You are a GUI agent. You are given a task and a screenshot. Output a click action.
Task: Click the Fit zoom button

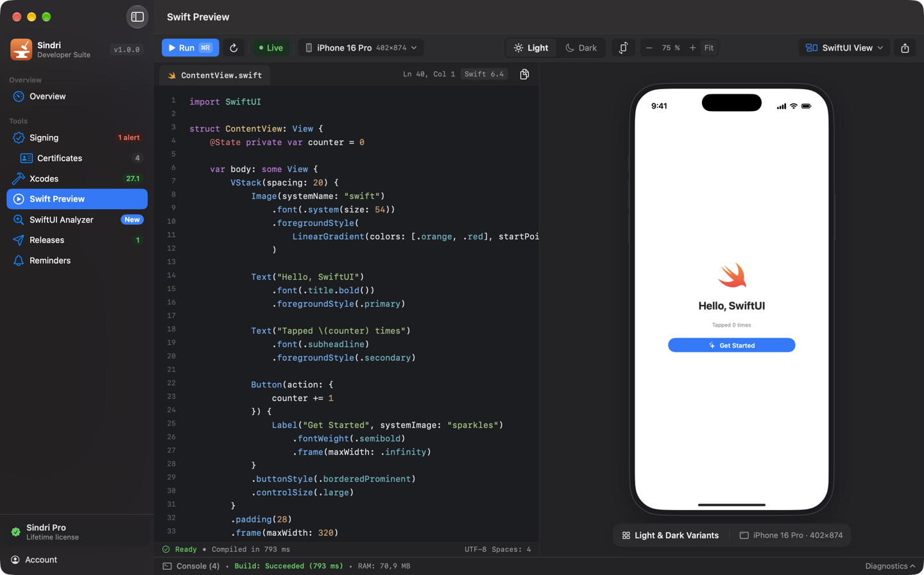pyautogui.click(x=708, y=48)
